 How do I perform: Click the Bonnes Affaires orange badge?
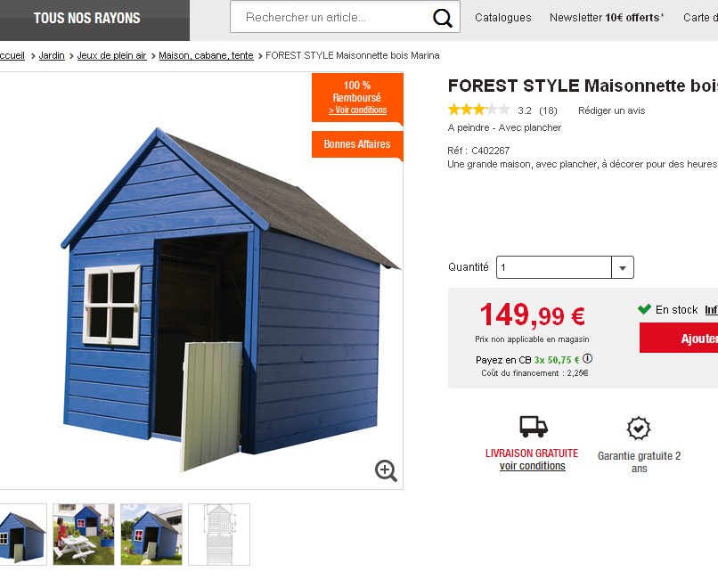[357, 144]
